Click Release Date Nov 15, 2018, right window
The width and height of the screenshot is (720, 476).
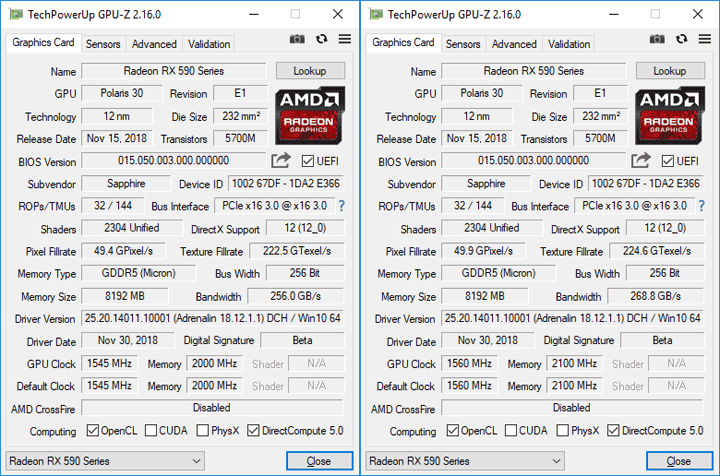click(477, 139)
